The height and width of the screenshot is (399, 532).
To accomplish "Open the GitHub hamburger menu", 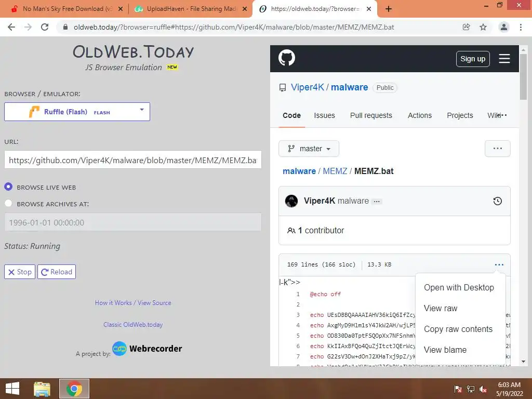I will tap(504, 58).
